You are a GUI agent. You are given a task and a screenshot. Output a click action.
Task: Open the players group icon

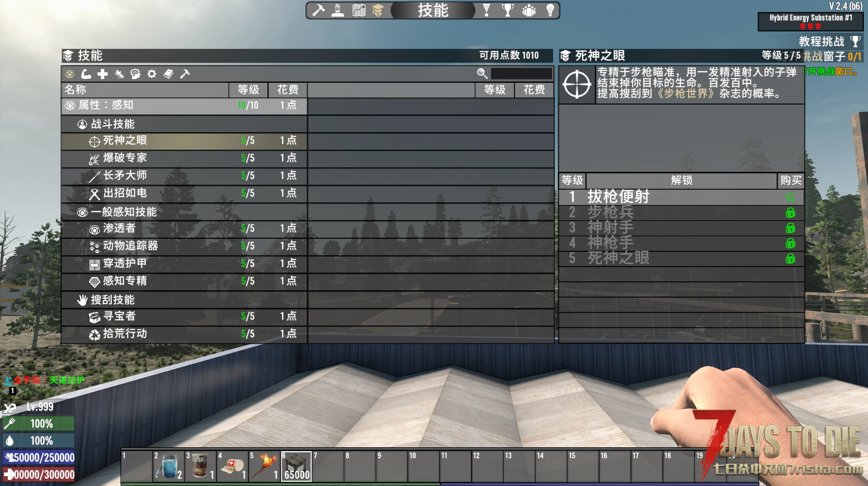tap(529, 10)
